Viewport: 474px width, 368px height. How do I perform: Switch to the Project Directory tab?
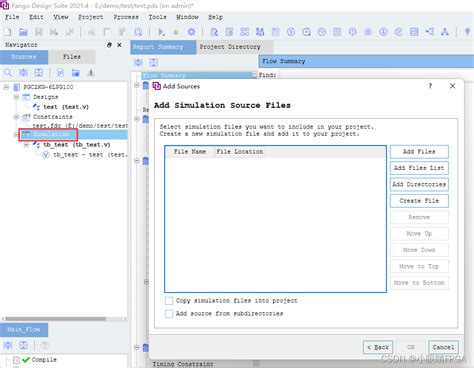pos(230,47)
